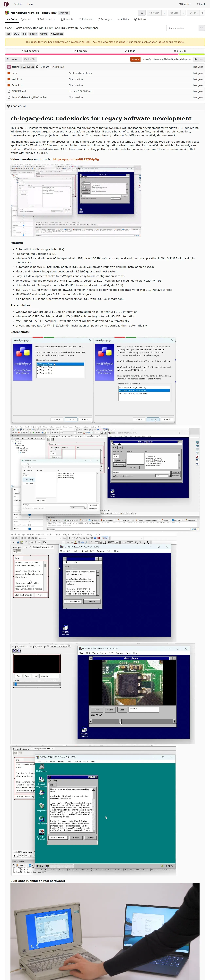This screenshot has width=210, height=980.
Task: Select the HTTPS clone option
Action: tap(135, 59)
